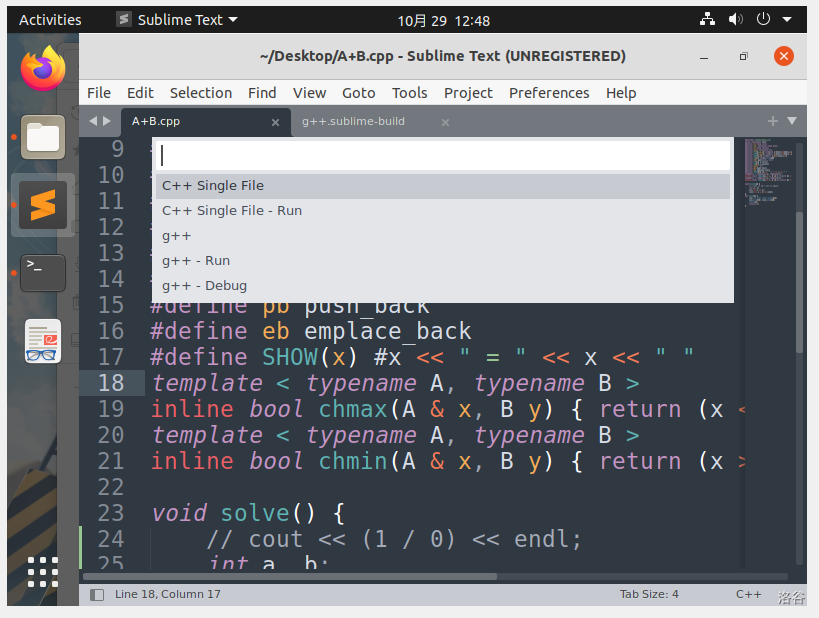Launch Terminal from the dock
The image size is (819, 618).
coord(43,272)
